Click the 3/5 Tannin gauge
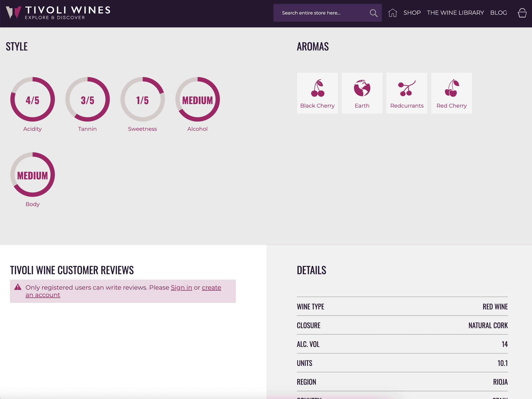This screenshot has width=532, height=399. pos(88,100)
